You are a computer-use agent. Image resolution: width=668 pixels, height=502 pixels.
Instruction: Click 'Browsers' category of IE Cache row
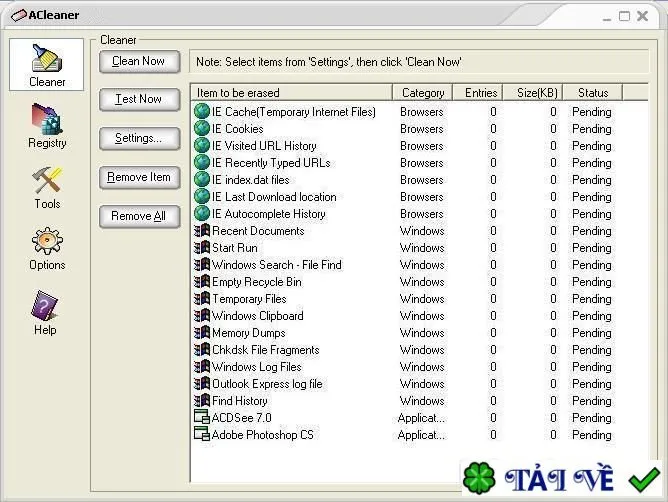coord(422,112)
